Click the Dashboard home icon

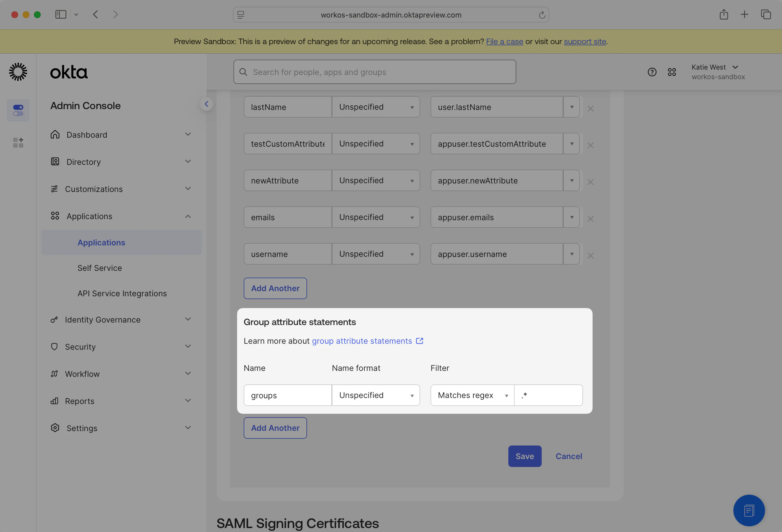pyautogui.click(x=55, y=135)
